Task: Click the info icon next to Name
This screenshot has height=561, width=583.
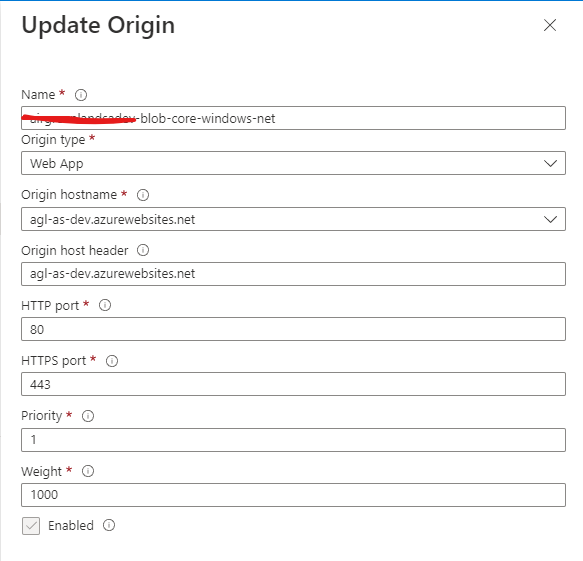Action: (x=81, y=95)
